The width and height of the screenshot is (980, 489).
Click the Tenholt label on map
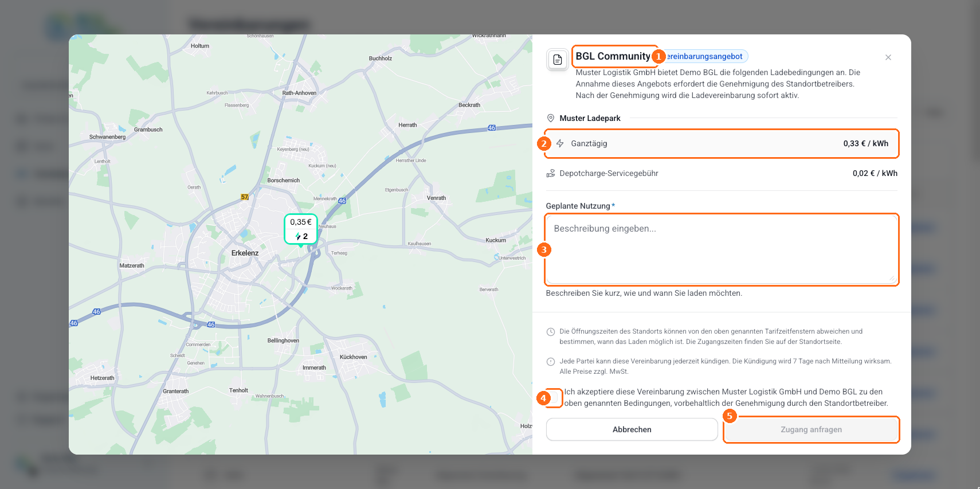point(239,390)
